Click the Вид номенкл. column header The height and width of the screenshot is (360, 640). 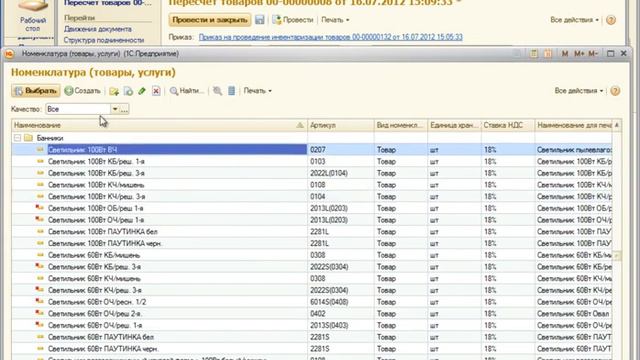coord(400,125)
